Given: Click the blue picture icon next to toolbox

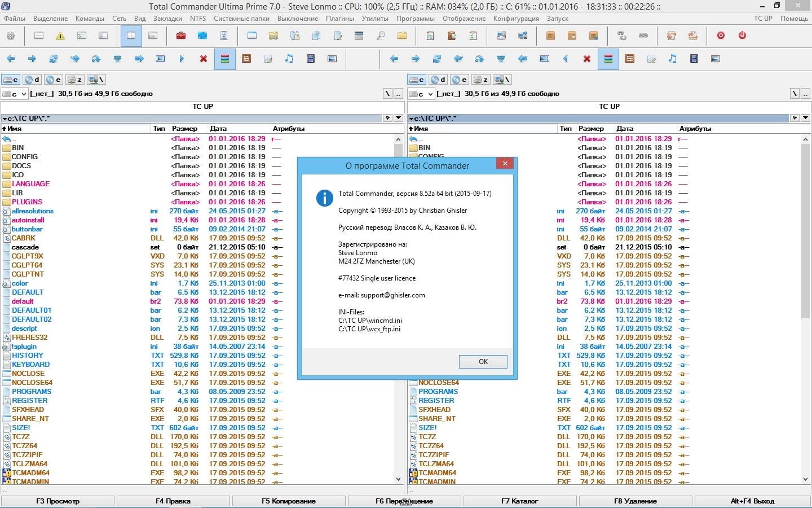Looking at the screenshot, I should [x=202, y=36].
